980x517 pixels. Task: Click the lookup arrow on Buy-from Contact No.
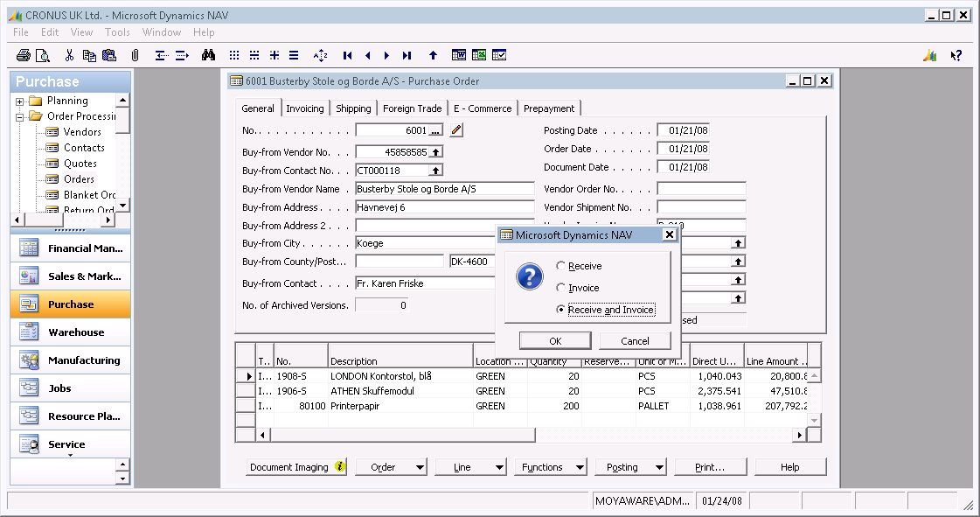(436, 170)
